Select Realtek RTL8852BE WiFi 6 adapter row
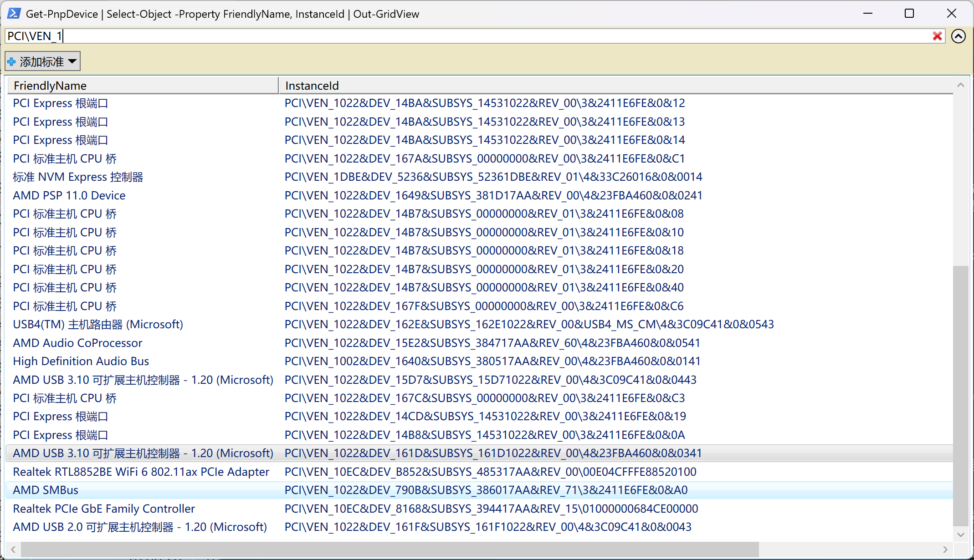The height and width of the screenshot is (560, 974). pyautogui.click(x=141, y=472)
